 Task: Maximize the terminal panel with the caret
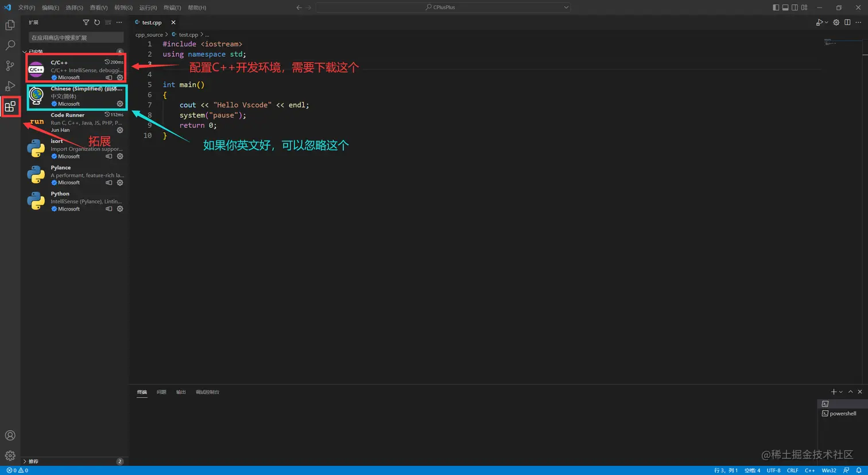coord(850,392)
